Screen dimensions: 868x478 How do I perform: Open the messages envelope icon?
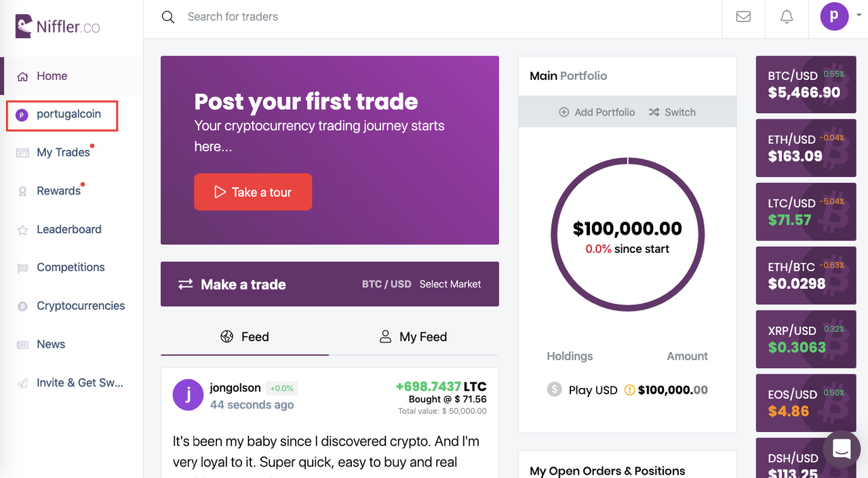click(743, 17)
